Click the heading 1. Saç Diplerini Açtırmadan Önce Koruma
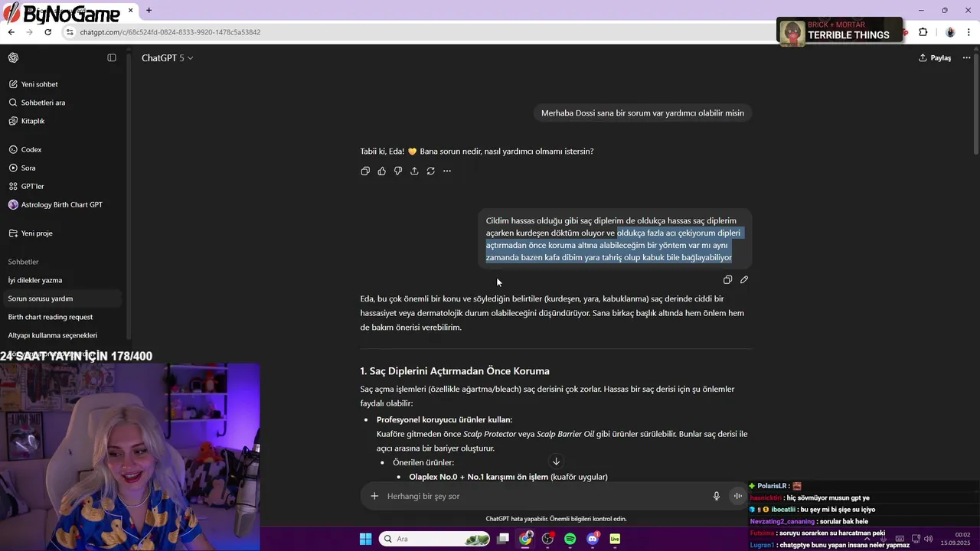 pyautogui.click(x=455, y=371)
